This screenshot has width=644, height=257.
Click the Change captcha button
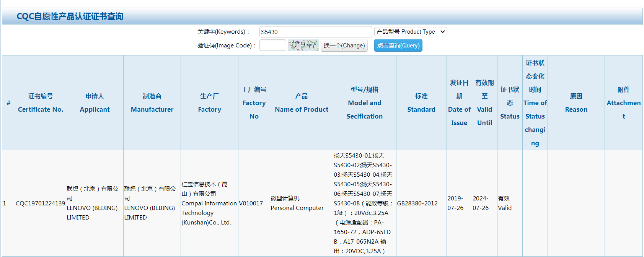click(344, 45)
